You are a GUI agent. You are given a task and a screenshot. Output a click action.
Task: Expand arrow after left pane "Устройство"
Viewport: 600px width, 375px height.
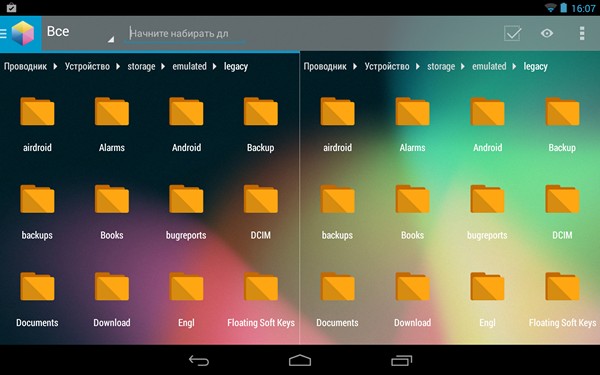coord(118,67)
